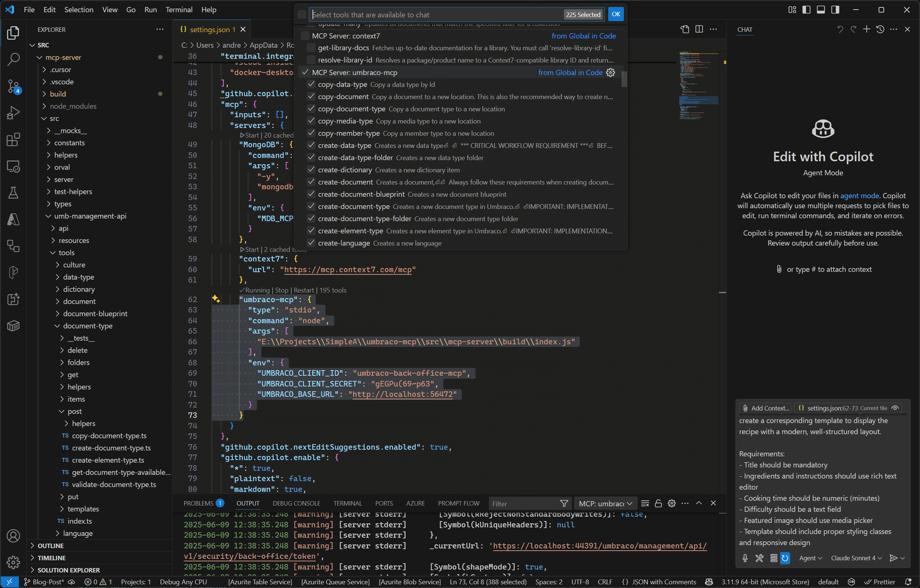Open Accounts menu in activity bar
Image resolution: width=920 pixels, height=588 pixels.
(13, 536)
